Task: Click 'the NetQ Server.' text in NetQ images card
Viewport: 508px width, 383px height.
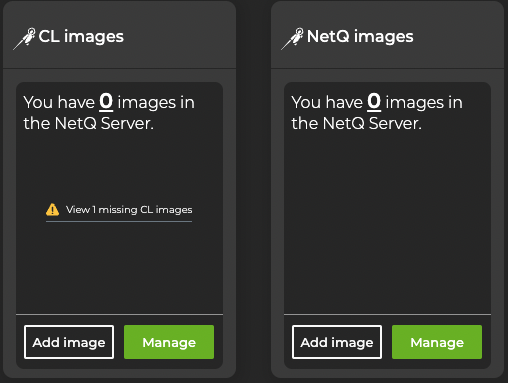Action: coord(357,123)
